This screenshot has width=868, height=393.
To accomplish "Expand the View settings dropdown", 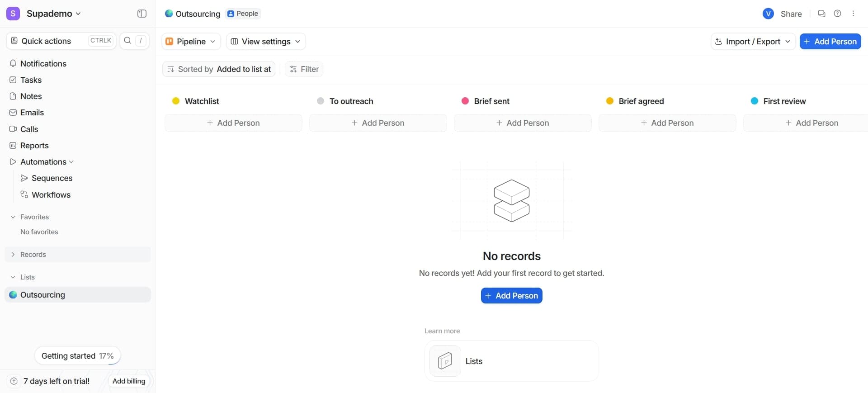I will click(x=265, y=42).
